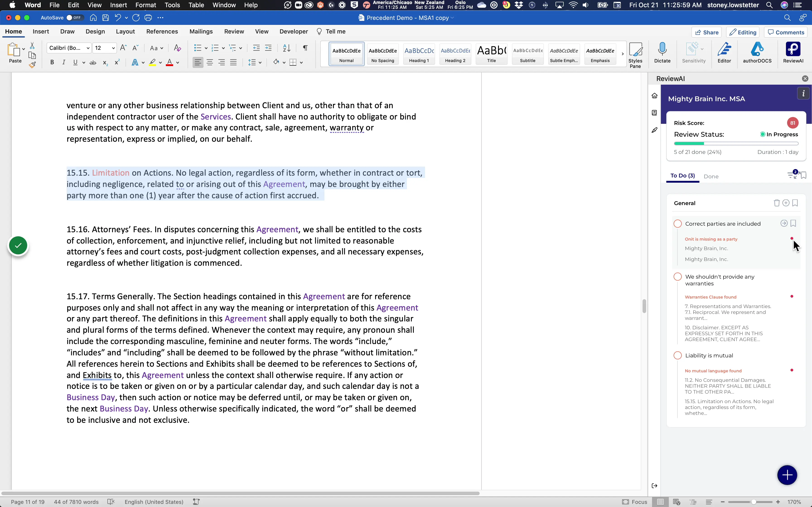The image size is (812, 507).
Task: Mark 'We shouldn't provide any warranties' complete
Action: [677, 277]
